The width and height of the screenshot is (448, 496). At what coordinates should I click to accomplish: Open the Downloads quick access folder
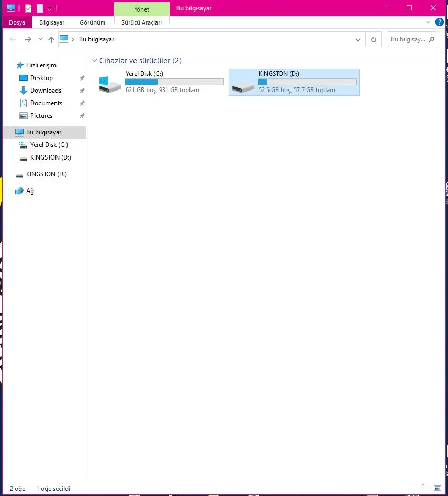tap(46, 91)
